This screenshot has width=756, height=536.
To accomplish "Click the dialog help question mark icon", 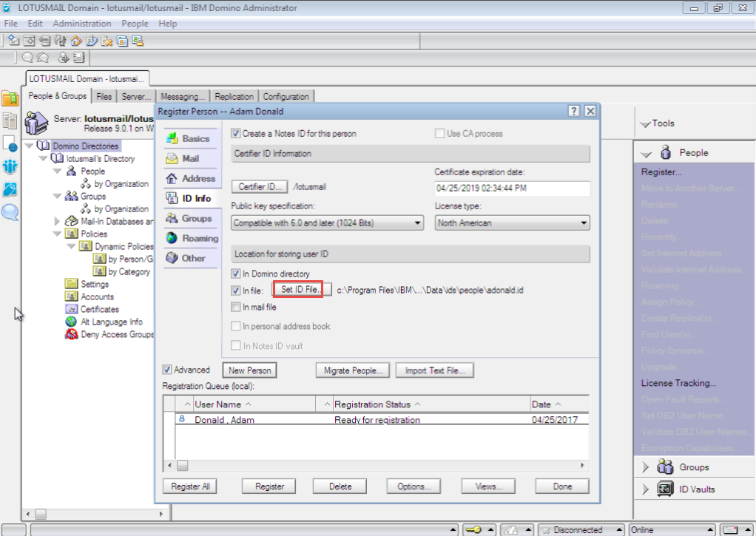I will click(574, 112).
